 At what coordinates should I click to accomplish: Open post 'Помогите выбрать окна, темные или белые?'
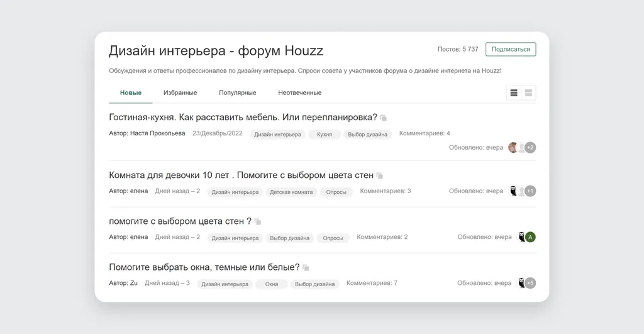[x=204, y=267]
